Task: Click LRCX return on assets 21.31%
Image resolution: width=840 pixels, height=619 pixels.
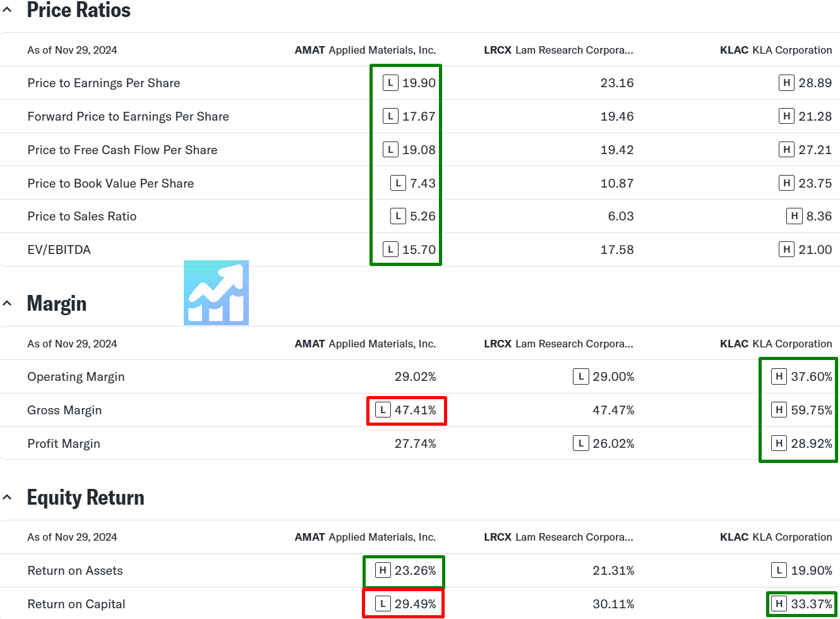Action: pos(613,570)
